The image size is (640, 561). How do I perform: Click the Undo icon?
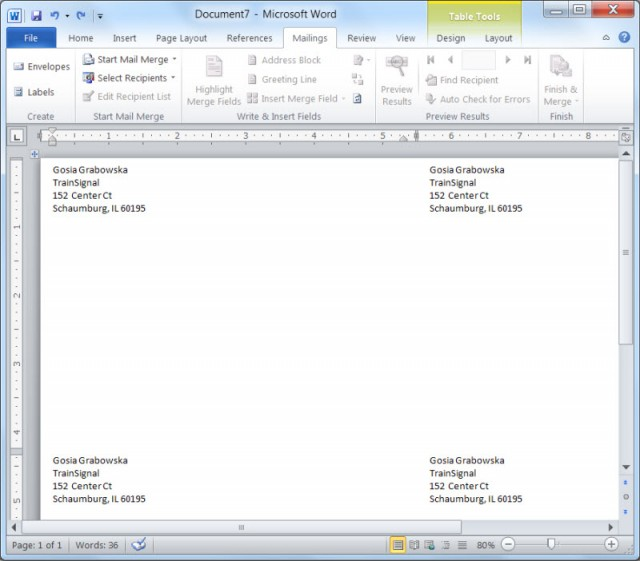pyautogui.click(x=54, y=16)
